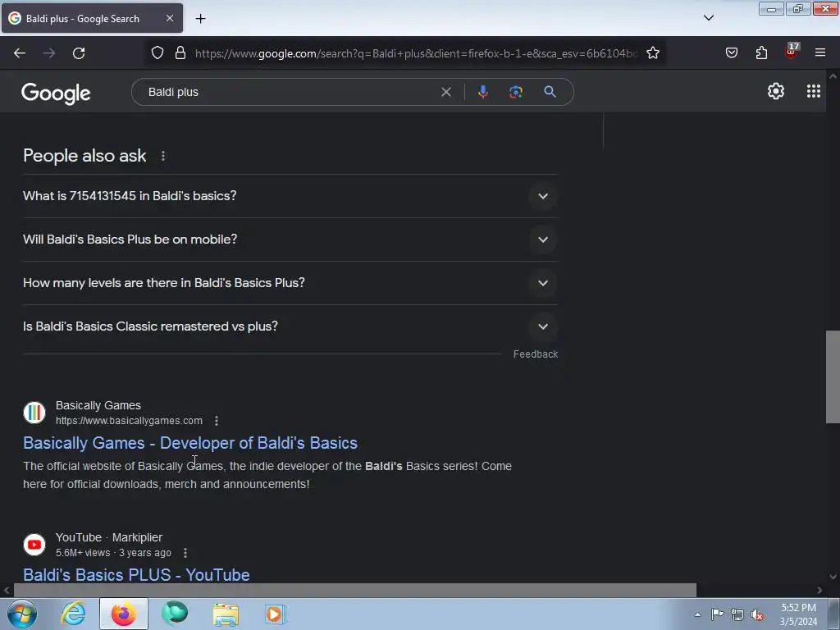Viewport: 840px width, 630px height.
Task: Open the Action Center flag tray icon
Action: [717, 614]
